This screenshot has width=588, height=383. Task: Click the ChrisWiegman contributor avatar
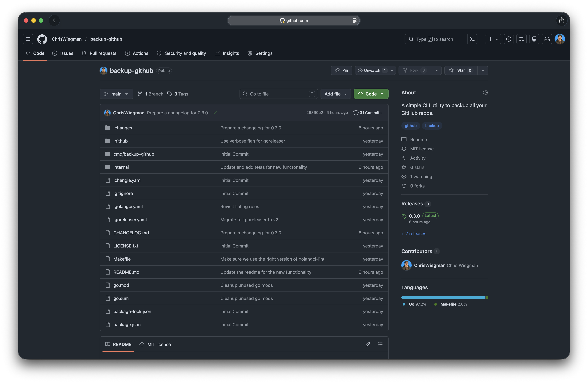coord(406,265)
